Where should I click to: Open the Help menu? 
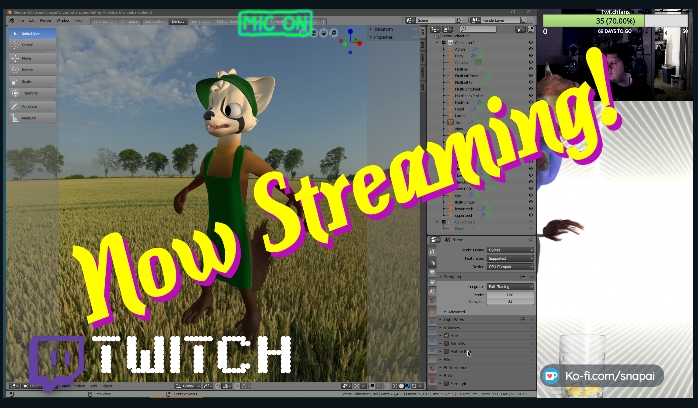79,21
